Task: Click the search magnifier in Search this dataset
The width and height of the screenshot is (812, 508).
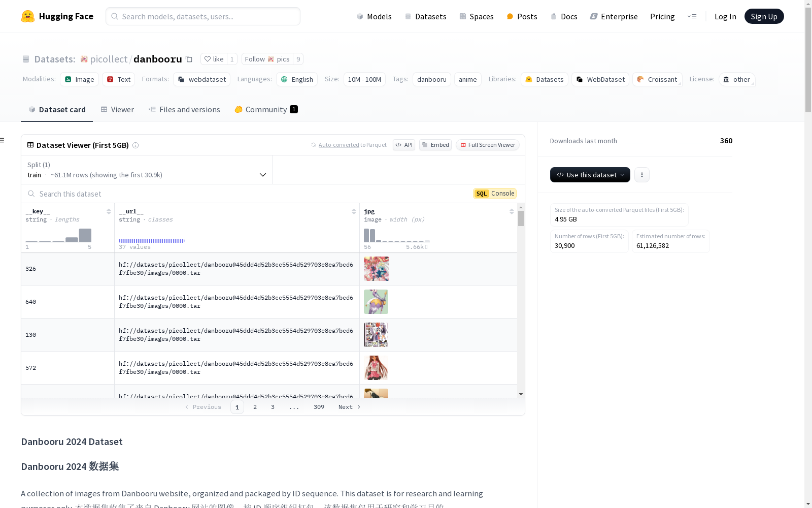Action: point(31,194)
